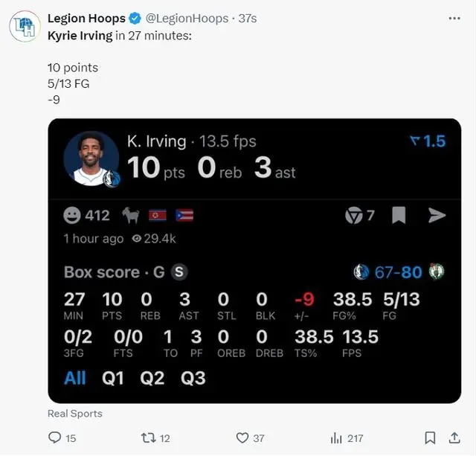Select the All quarters tab

pos(75,379)
